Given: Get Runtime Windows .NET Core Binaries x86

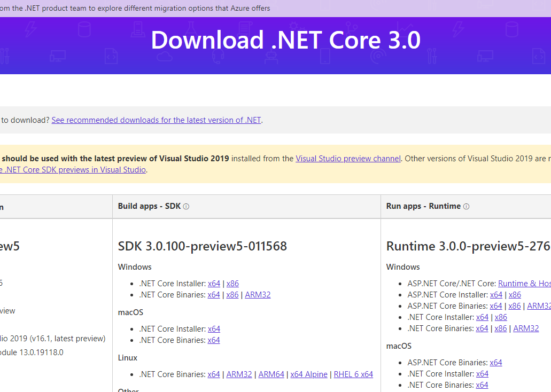Looking at the screenshot, I should point(500,328).
